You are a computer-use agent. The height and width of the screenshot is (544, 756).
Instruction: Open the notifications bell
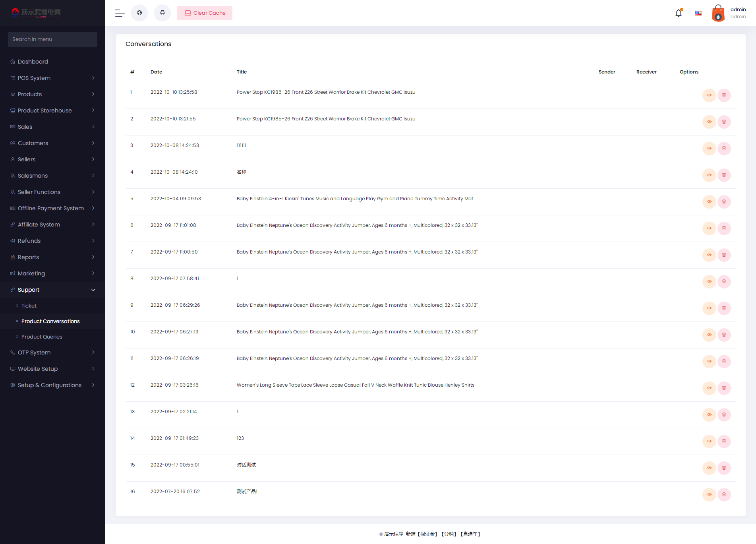tap(679, 13)
